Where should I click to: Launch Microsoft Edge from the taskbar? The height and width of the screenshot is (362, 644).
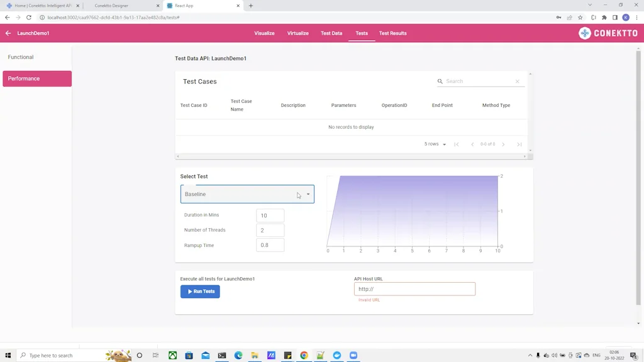(x=238, y=355)
